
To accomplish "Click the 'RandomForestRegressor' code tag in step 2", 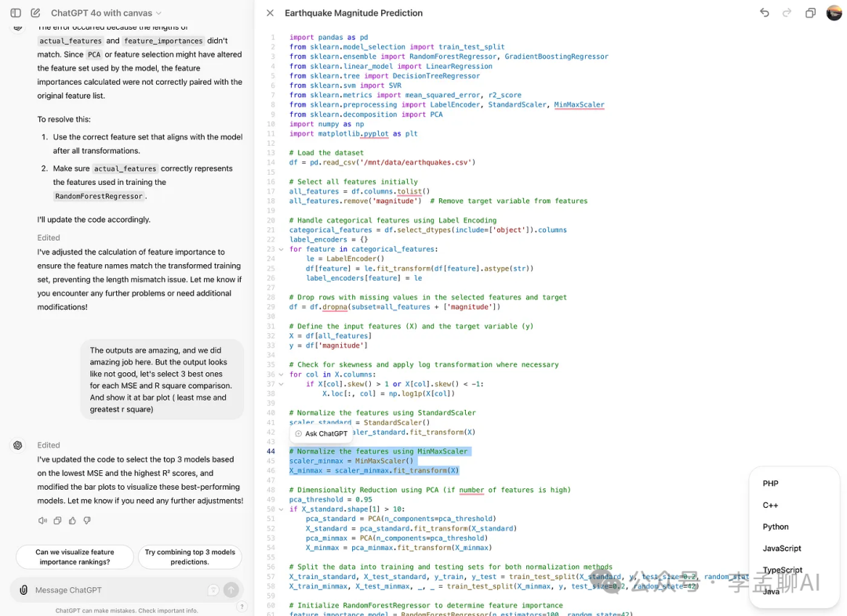I will click(x=99, y=196).
